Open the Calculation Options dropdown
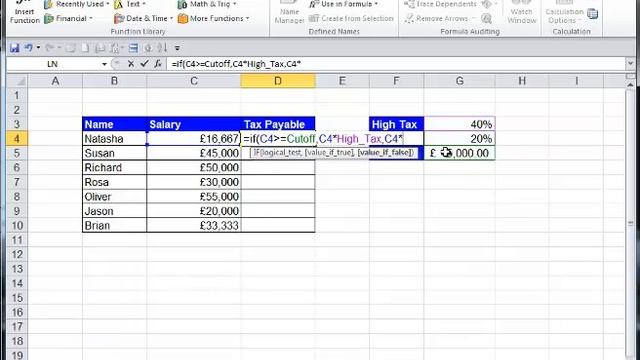Viewport: 640px width, 360px height. click(x=564, y=12)
